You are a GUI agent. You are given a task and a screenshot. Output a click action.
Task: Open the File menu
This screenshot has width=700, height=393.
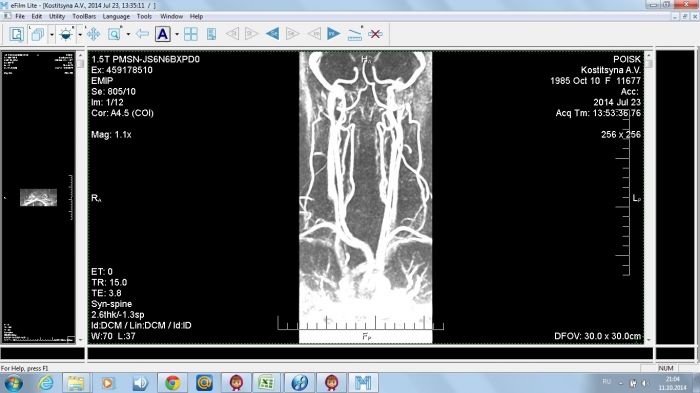tap(20, 17)
